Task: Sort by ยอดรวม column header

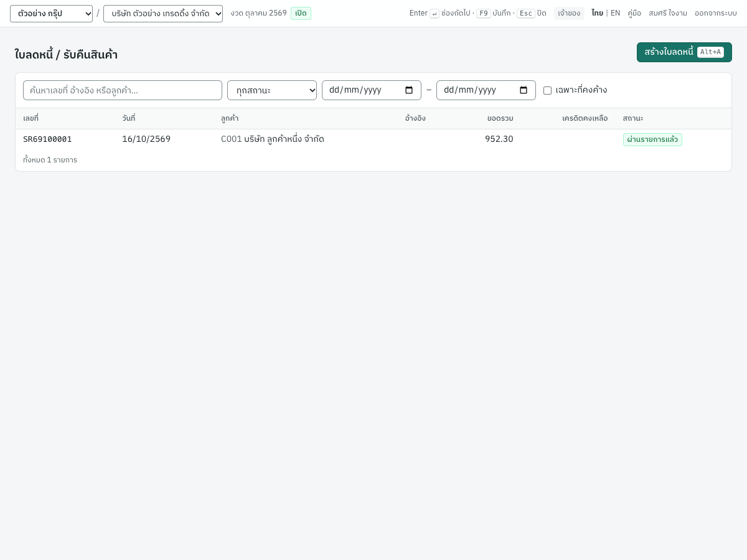Action: pos(500,118)
